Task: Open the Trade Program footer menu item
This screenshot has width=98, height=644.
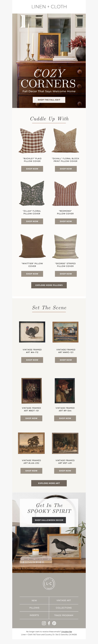Action: coord(64,615)
